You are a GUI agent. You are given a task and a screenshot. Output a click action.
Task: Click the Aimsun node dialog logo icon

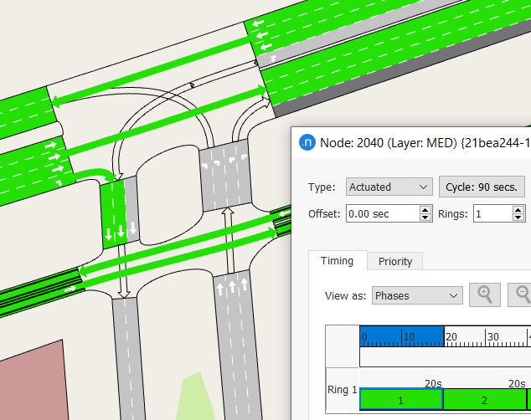tap(307, 141)
